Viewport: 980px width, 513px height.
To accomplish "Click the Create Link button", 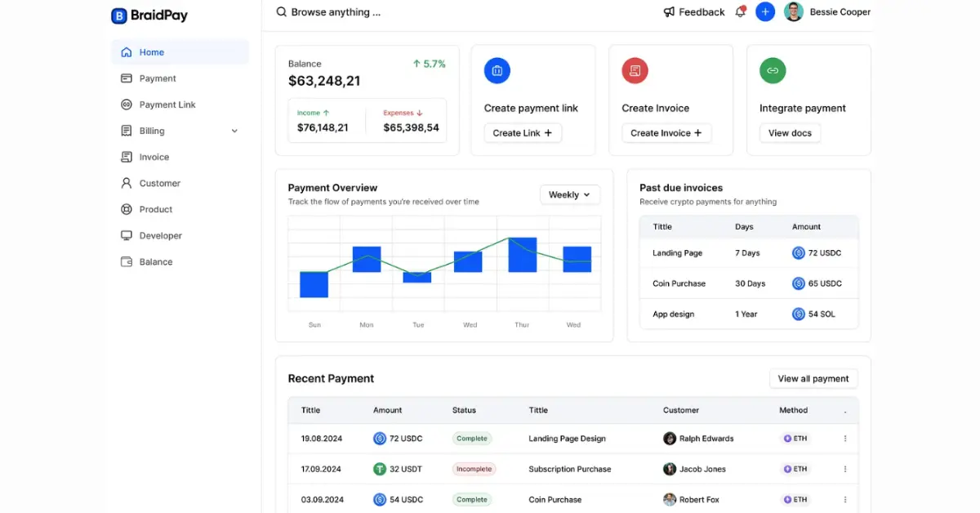I will [x=522, y=132].
